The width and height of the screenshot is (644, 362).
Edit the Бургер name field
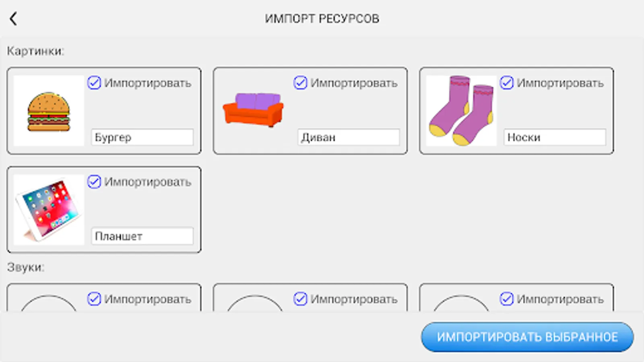pos(142,137)
